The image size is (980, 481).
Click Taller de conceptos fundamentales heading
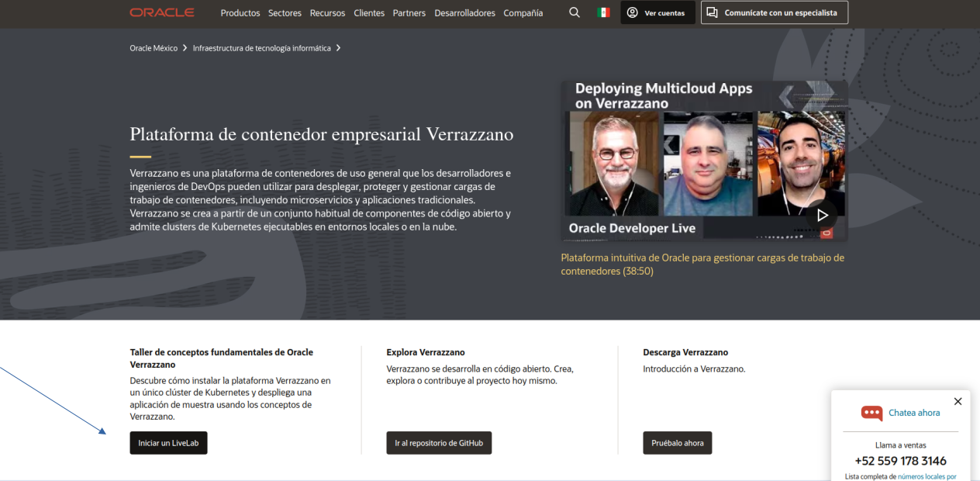click(x=222, y=358)
